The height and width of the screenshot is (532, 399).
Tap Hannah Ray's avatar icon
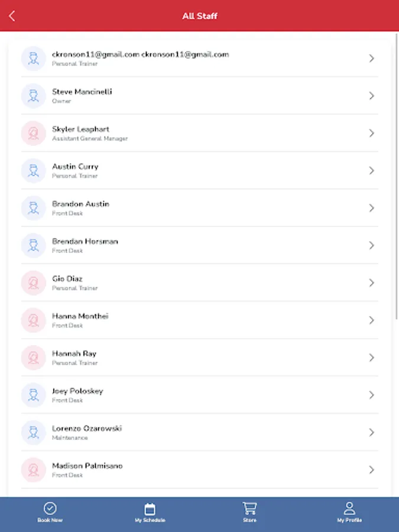click(x=34, y=358)
